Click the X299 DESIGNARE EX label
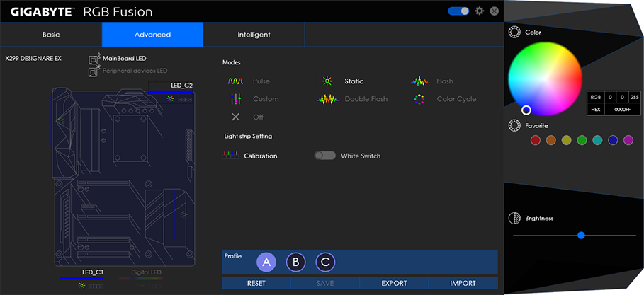The image size is (644, 295). point(33,58)
